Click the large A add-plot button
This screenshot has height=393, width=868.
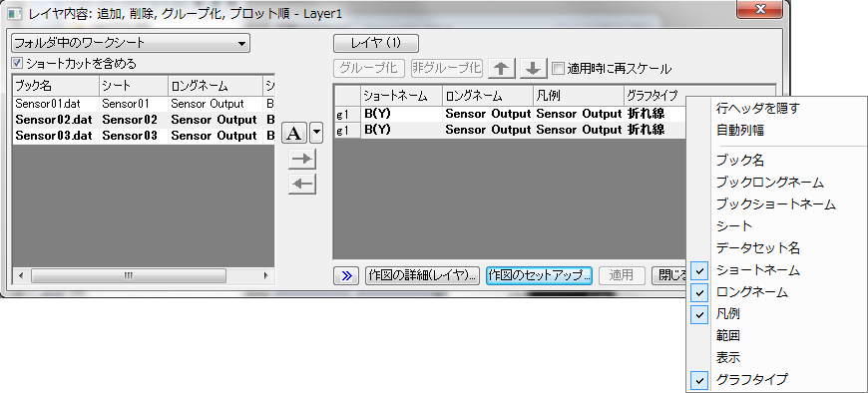pos(295,133)
